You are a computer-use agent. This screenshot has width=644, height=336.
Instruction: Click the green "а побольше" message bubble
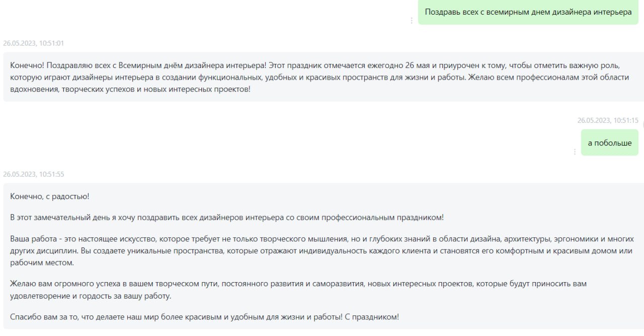tap(609, 143)
